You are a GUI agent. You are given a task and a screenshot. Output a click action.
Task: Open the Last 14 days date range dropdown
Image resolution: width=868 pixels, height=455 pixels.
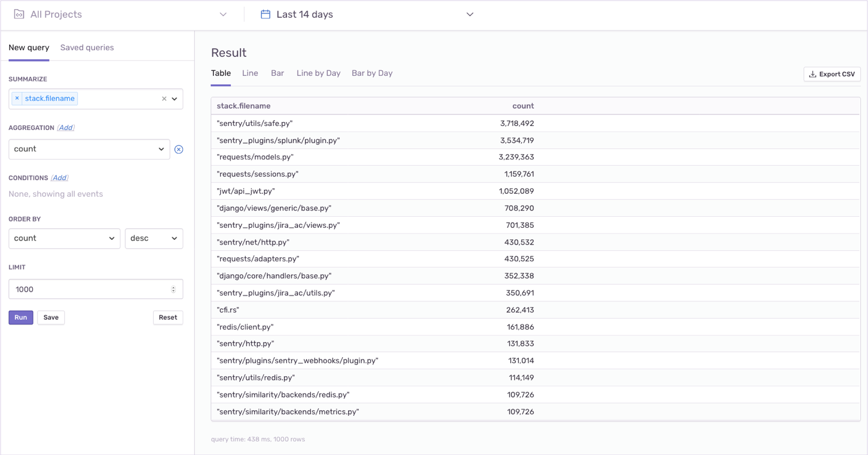(x=367, y=14)
